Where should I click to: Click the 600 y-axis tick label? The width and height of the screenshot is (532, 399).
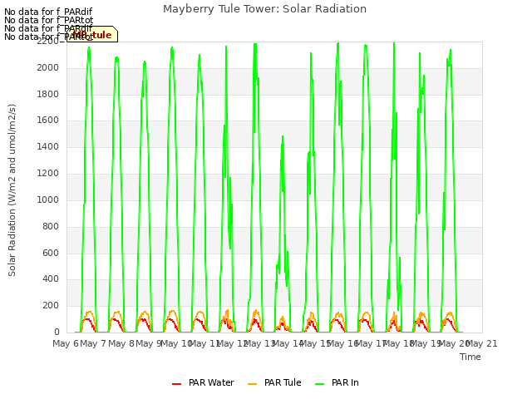tap(51, 253)
